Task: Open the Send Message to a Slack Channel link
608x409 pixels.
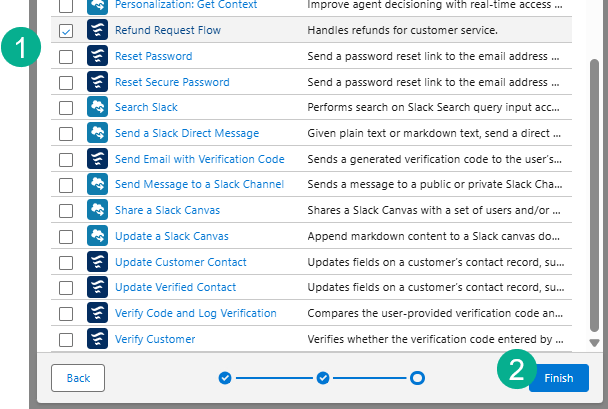Action: click(199, 185)
